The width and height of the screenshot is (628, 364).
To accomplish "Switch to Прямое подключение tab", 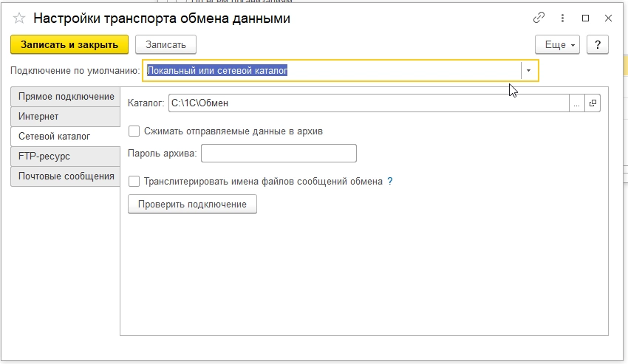I will coord(66,97).
